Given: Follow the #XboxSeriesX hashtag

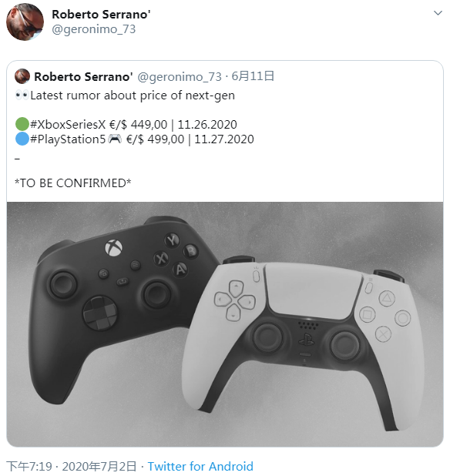Looking at the screenshot, I should 68,125.
